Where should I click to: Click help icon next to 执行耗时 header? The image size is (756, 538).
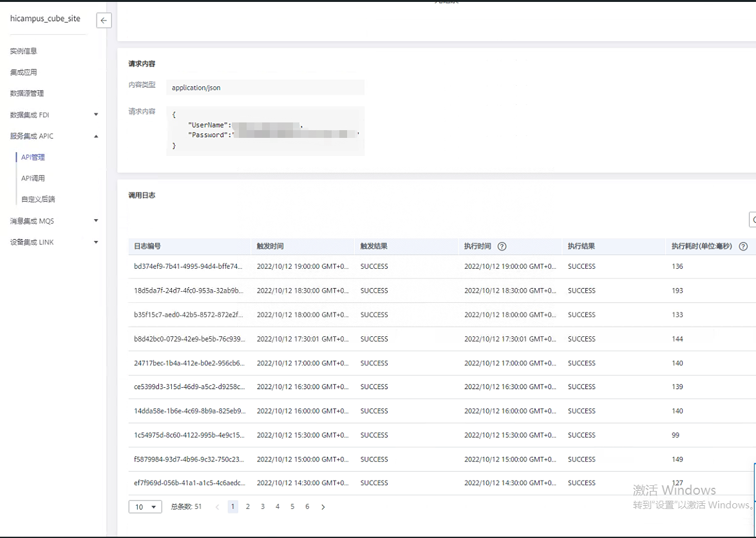pyautogui.click(x=743, y=246)
